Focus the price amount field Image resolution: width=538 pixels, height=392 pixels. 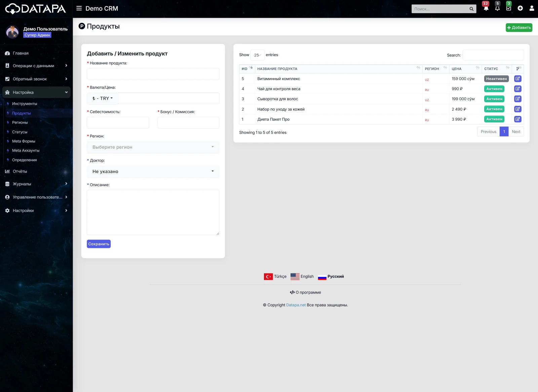click(x=169, y=98)
